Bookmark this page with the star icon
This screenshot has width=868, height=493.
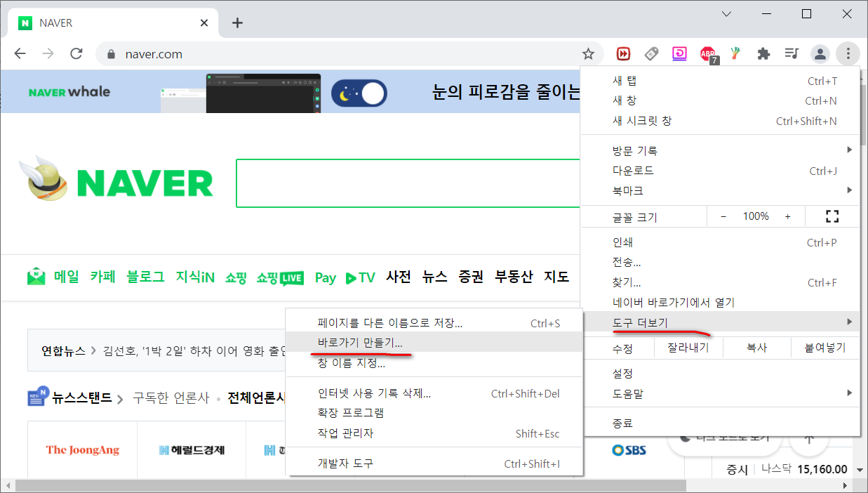588,53
